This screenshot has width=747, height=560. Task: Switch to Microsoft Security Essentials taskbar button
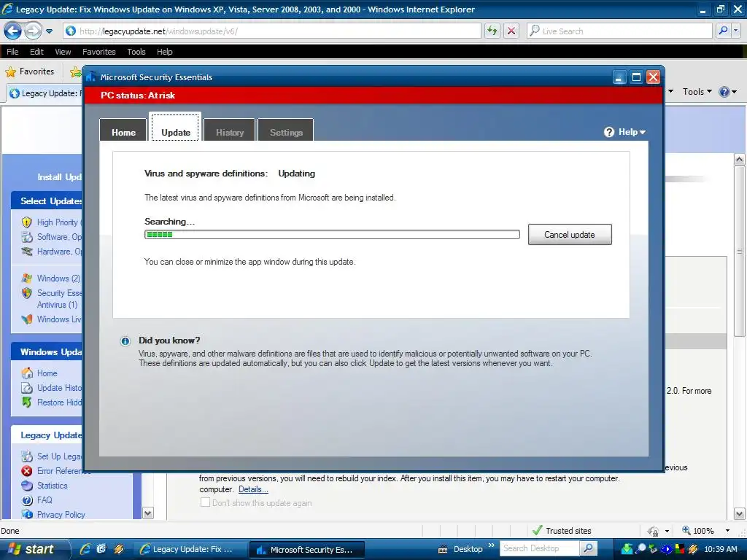coord(307,550)
